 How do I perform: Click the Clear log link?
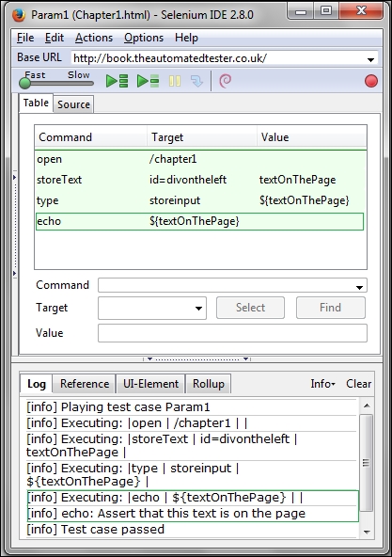[x=358, y=384]
